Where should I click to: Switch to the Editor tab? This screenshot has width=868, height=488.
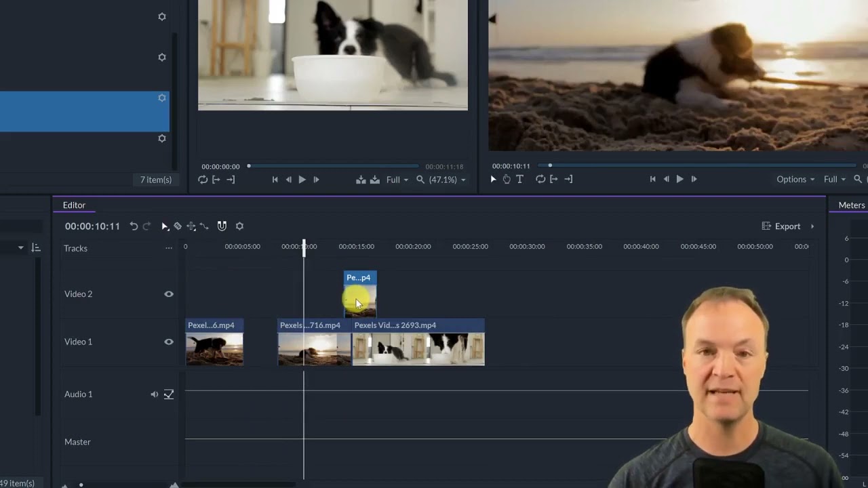pos(74,205)
